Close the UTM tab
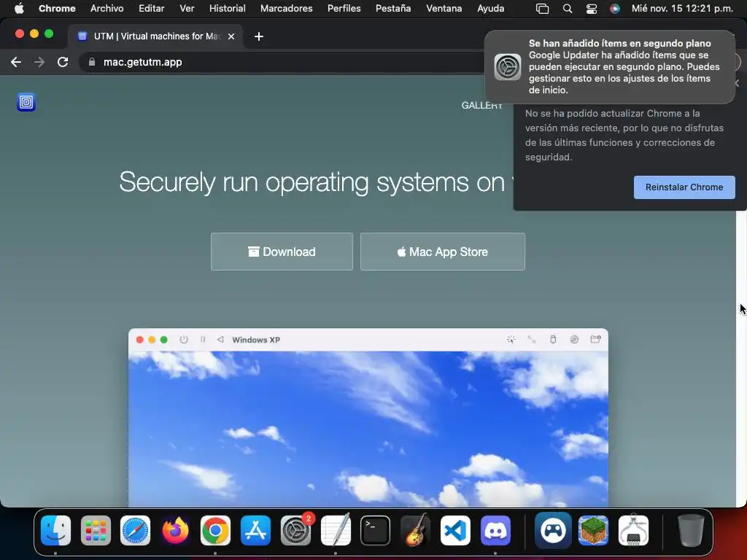 [x=231, y=36]
